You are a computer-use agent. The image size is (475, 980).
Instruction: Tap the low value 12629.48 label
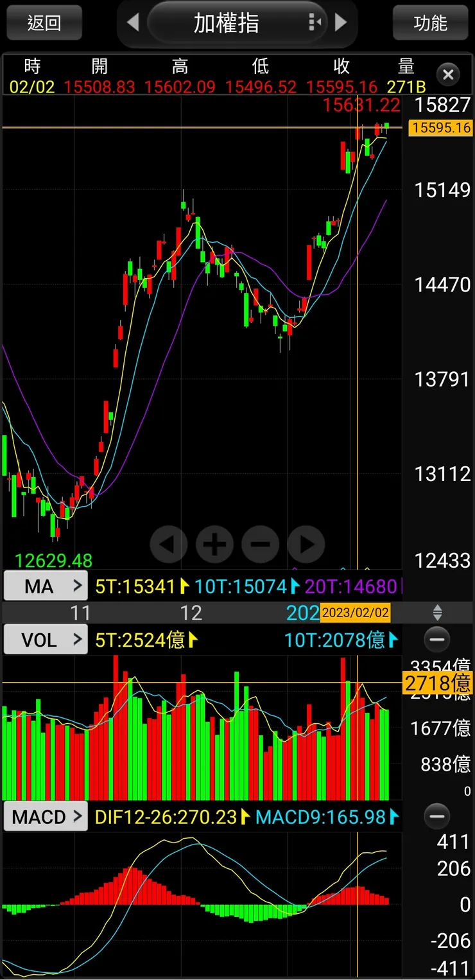click(54, 560)
